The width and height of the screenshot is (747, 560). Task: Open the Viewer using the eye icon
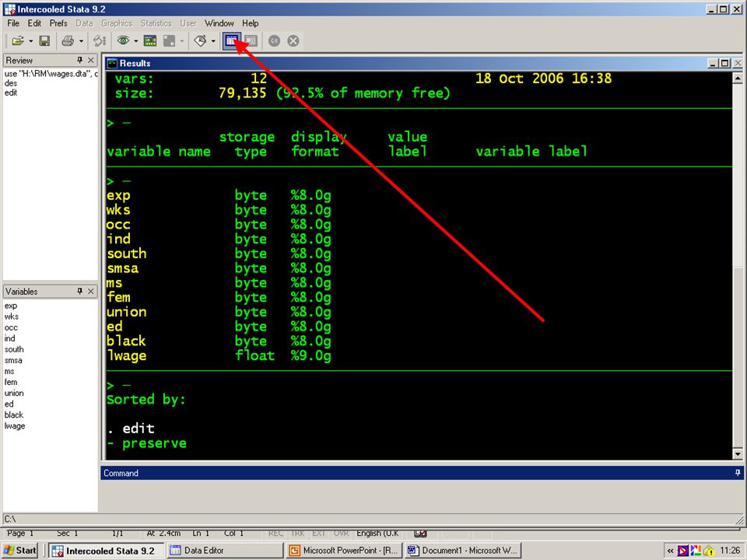pos(123,41)
